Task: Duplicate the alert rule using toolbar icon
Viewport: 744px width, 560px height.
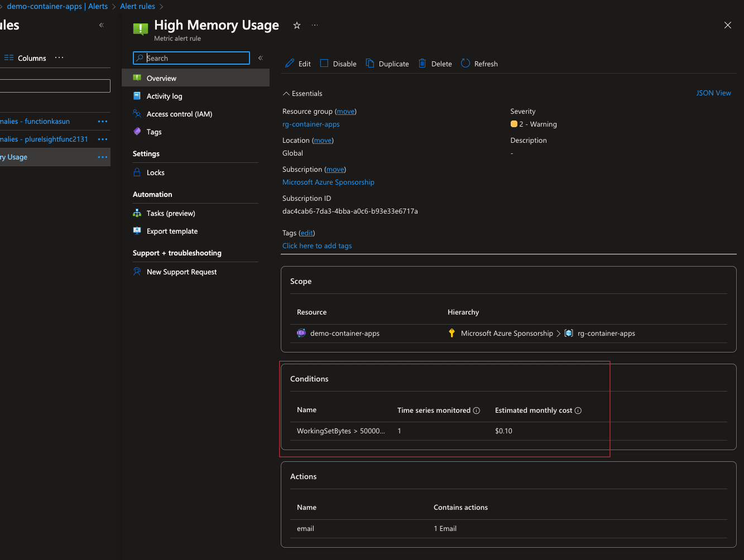Action: coord(369,63)
